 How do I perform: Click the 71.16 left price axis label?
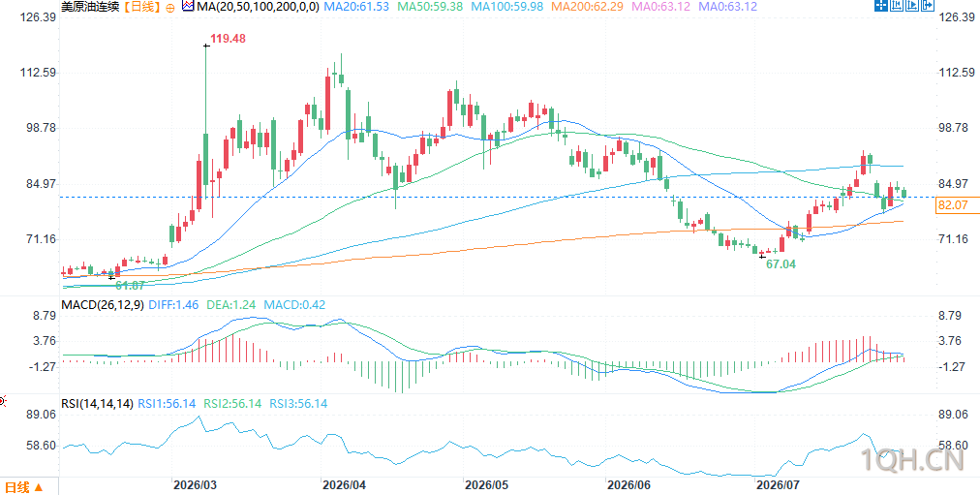click(41, 239)
